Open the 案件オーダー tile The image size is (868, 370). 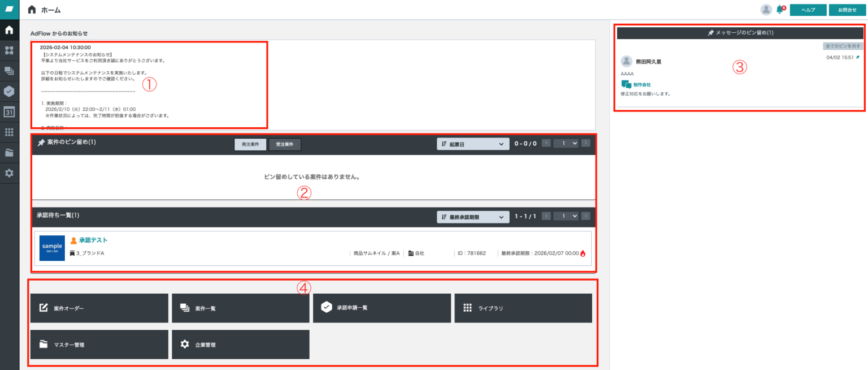pos(99,308)
